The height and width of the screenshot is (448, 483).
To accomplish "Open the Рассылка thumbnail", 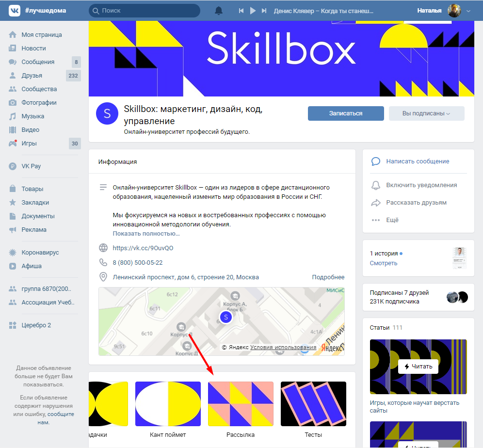I will pos(241,404).
